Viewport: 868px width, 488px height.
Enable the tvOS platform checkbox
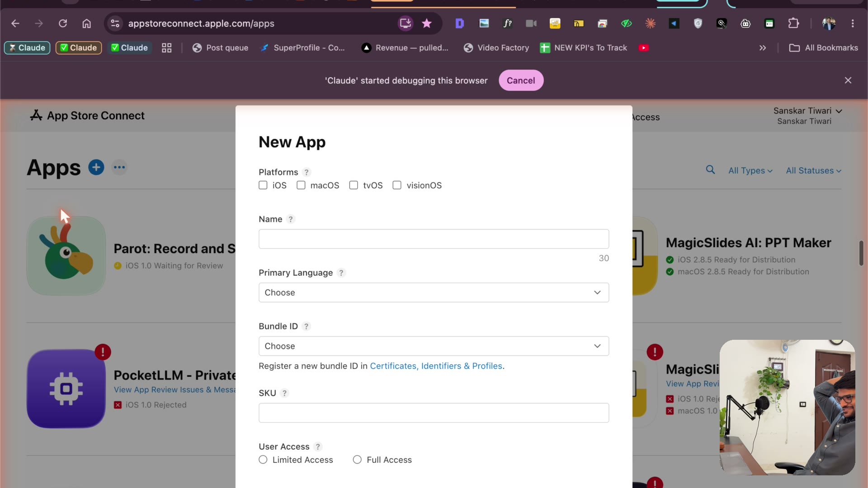coord(354,185)
